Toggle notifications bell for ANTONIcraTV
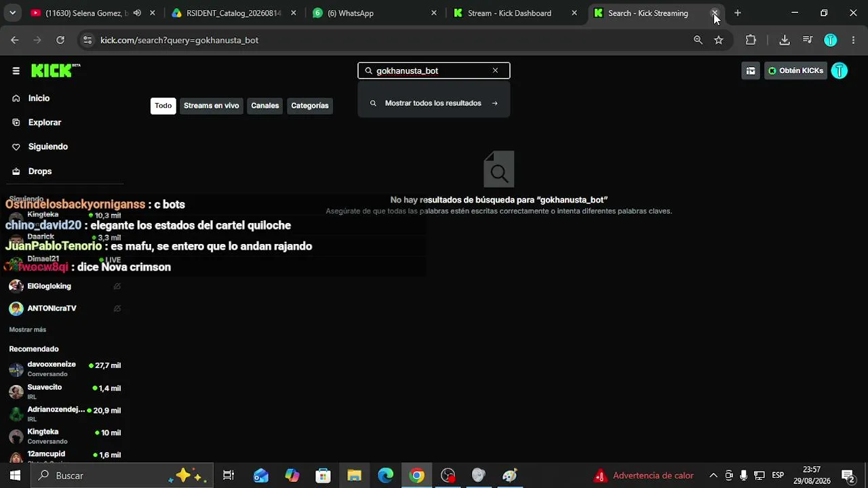Viewport: 868px width, 488px height. [117, 308]
